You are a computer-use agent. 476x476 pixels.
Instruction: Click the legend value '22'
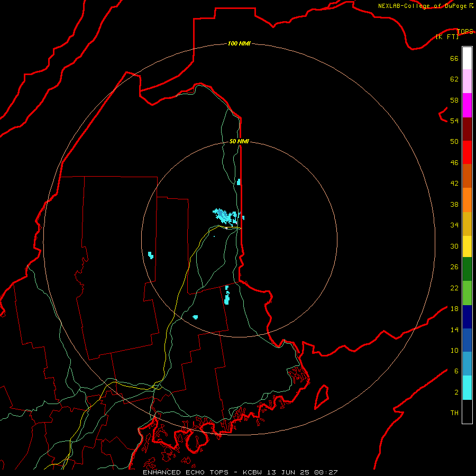pos(454,288)
